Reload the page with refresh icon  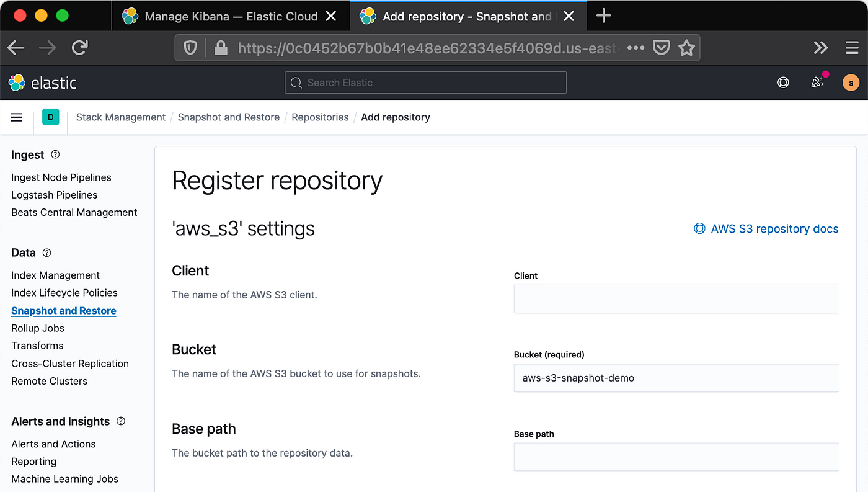(x=79, y=48)
